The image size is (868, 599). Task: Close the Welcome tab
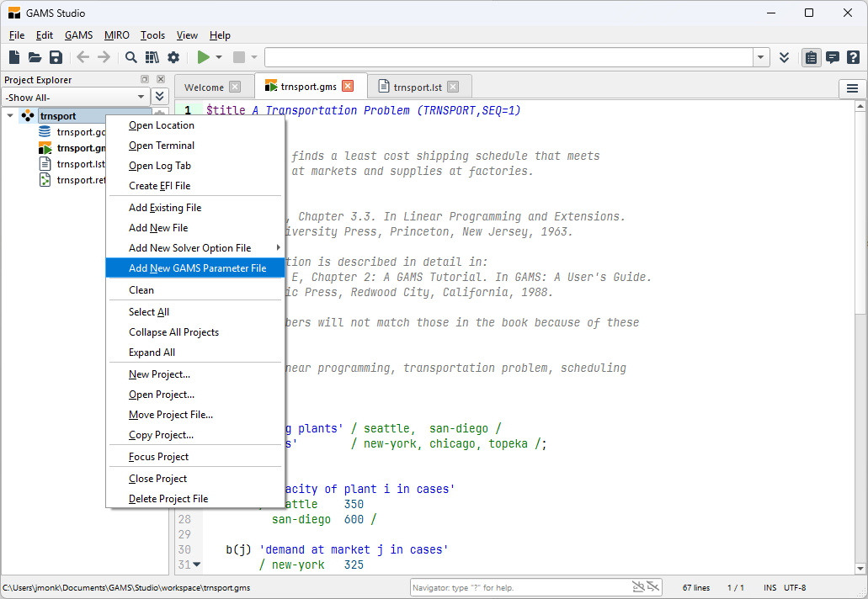[x=235, y=87]
